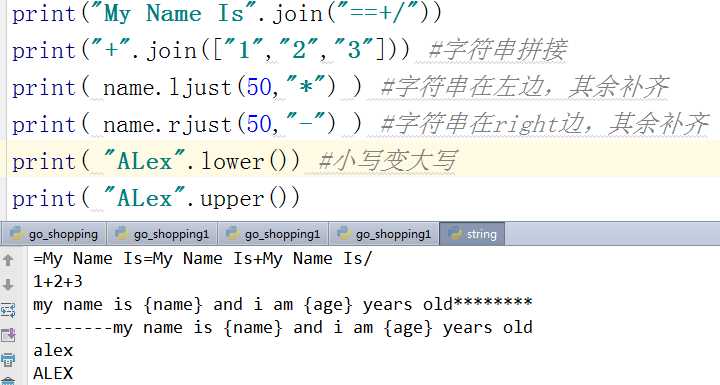Open the go_shopping1 tab adjacent to string tab

click(384, 234)
